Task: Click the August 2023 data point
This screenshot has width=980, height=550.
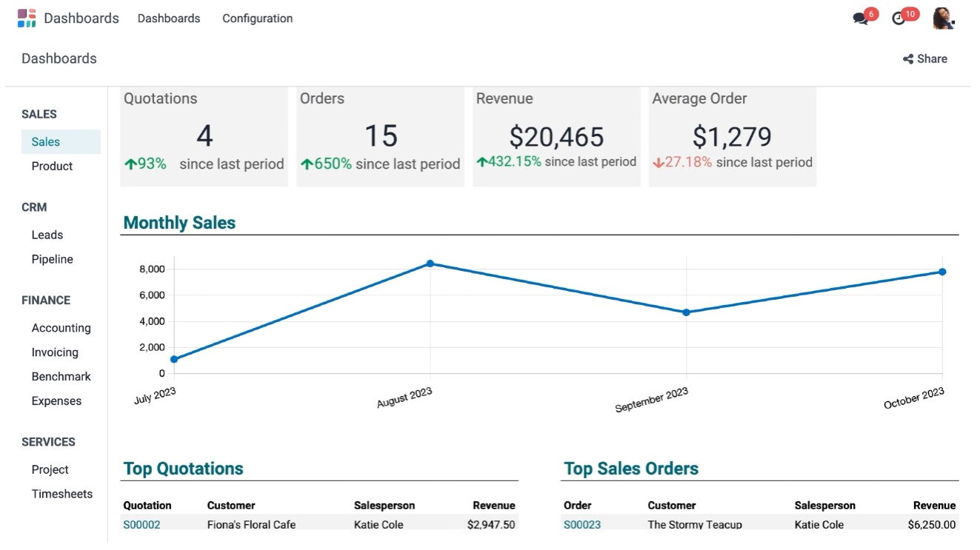Action: point(430,264)
